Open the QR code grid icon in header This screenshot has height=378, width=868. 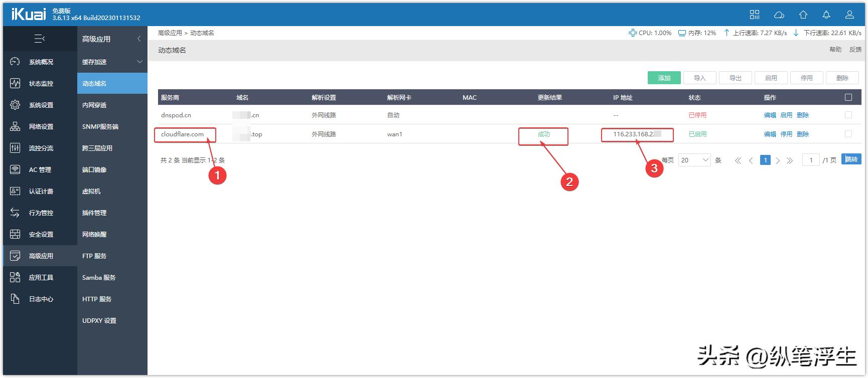[755, 15]
